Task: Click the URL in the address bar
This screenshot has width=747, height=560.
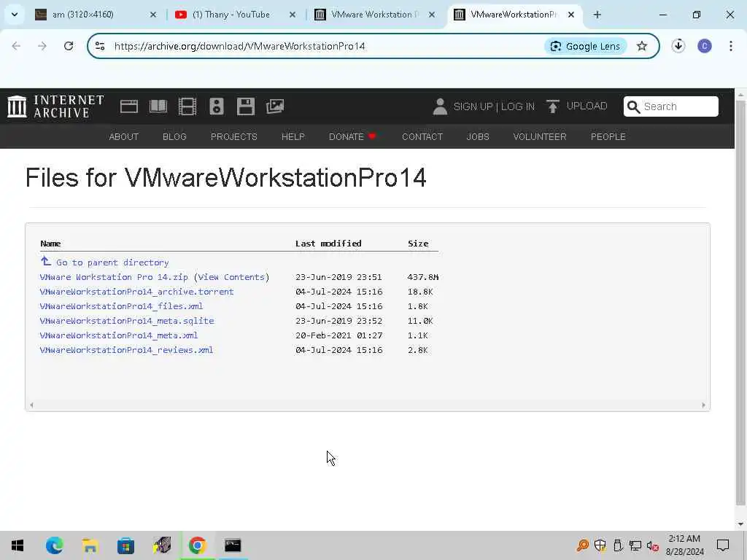Action: 239,46
